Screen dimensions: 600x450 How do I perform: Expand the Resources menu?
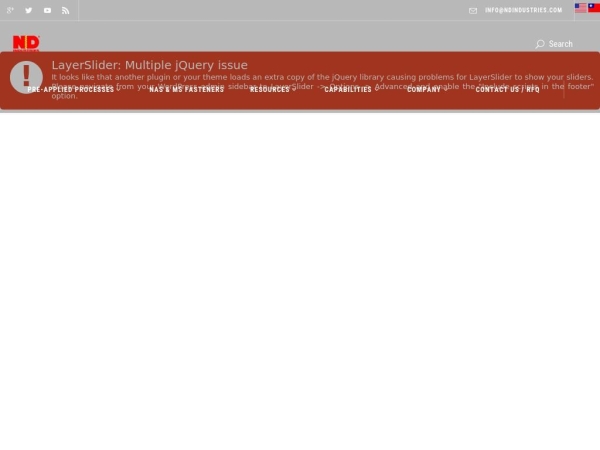(x=272, y=90)
